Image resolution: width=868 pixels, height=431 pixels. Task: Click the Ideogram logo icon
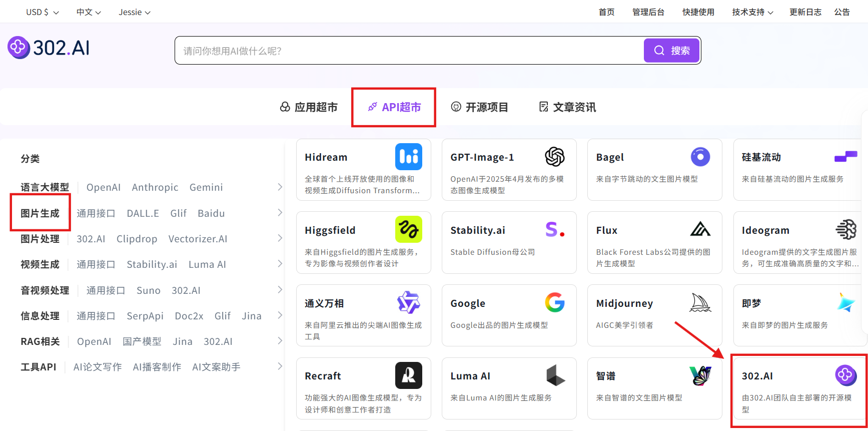846,229
